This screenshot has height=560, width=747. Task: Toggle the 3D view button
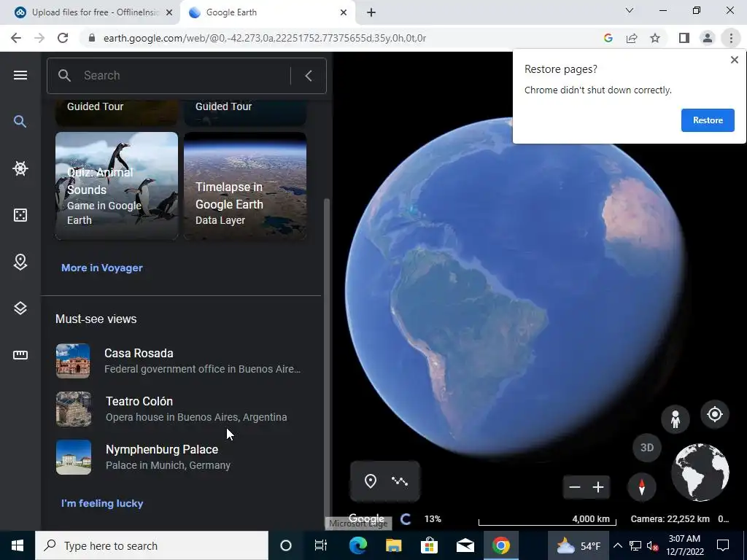tap(647, 448)
